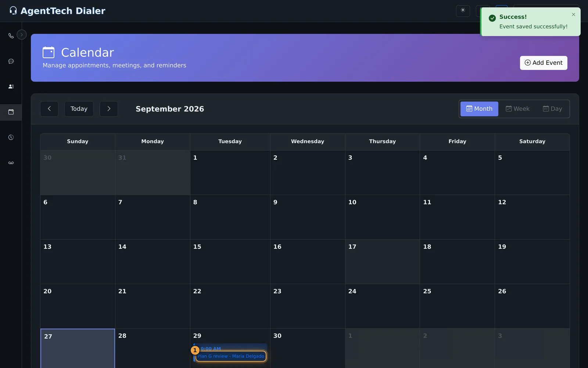Click the Wednesday column header
Screen dimensions: 588x368
[308, 141]
